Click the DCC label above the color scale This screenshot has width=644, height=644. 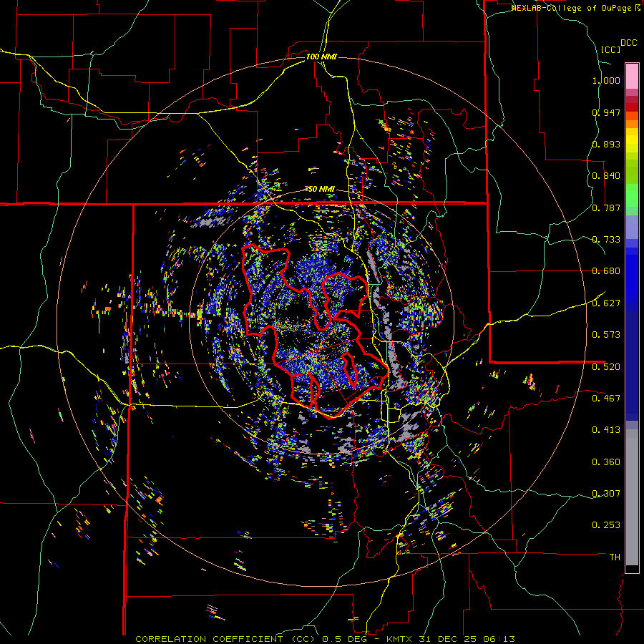(x=629, y=43)
